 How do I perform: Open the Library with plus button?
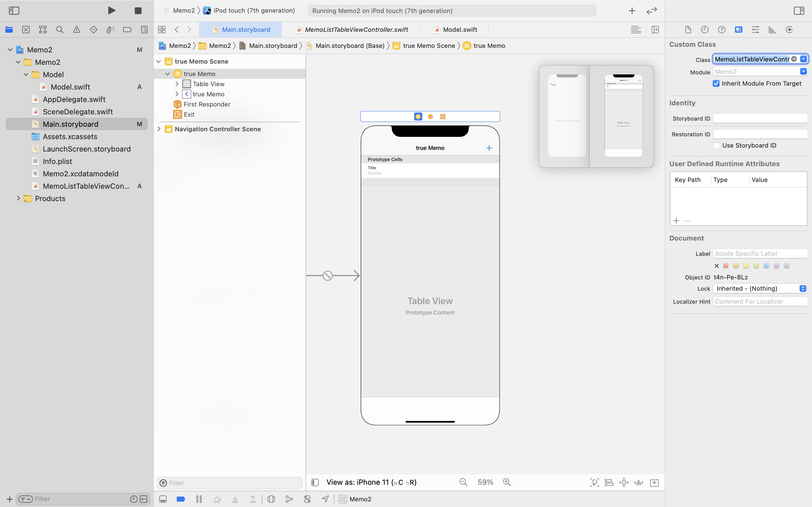tap(632, 11)
